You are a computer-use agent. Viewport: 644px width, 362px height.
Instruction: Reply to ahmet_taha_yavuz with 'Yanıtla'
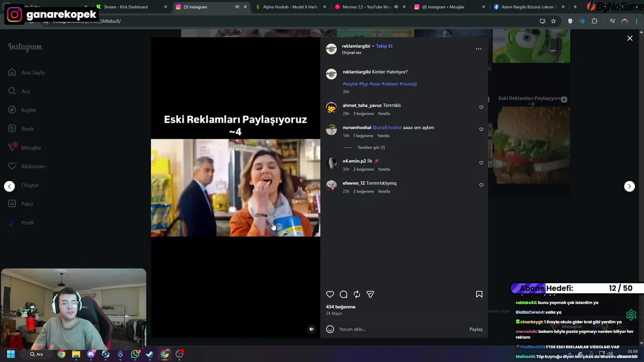[x=384, y=114]
